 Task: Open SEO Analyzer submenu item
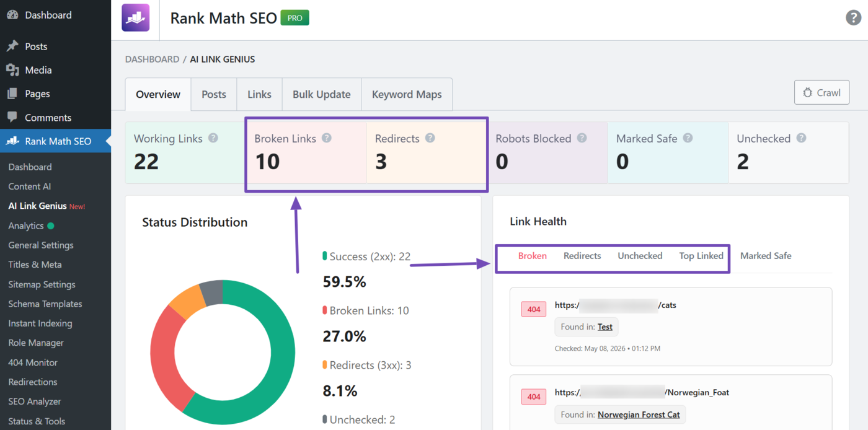tap(35, 401)
